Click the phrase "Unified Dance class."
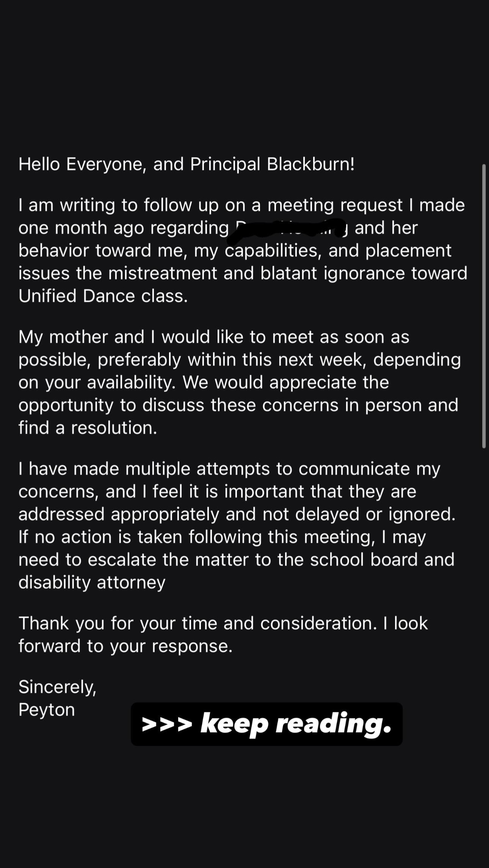 point(103,296)
